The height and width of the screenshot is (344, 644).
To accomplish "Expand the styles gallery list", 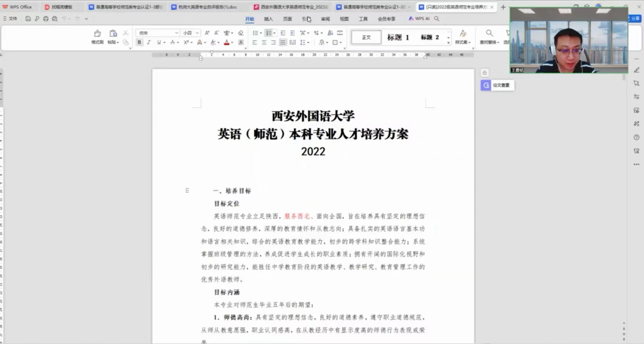I will click(448, 43).
